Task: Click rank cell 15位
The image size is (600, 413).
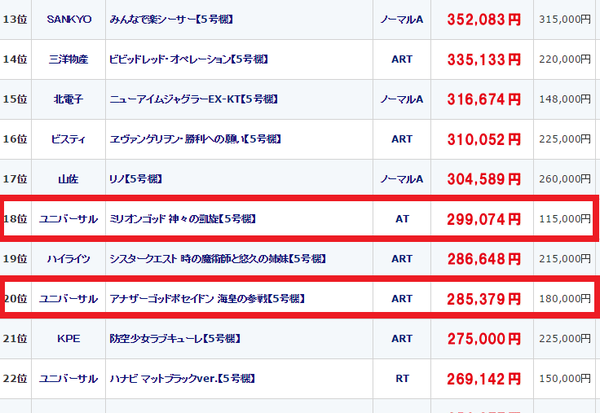Action: [15, 99]
